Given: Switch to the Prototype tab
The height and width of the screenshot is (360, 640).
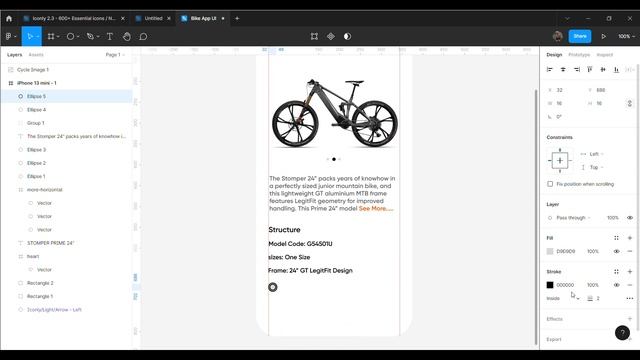Looking at the screenshot, I should coord(579,55).
